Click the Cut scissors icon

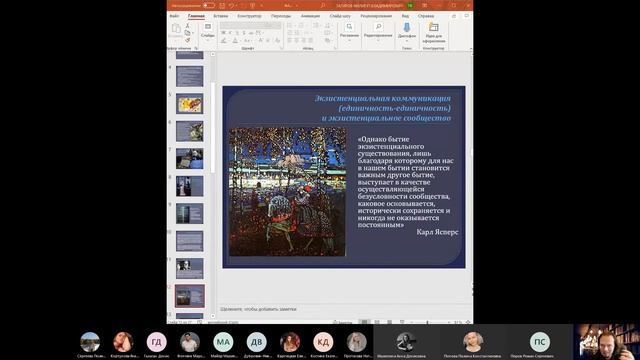coord(187,26)
